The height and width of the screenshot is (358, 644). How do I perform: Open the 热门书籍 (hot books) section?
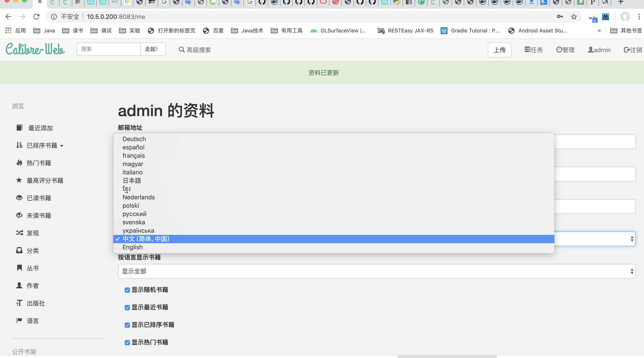pos(39,163)
